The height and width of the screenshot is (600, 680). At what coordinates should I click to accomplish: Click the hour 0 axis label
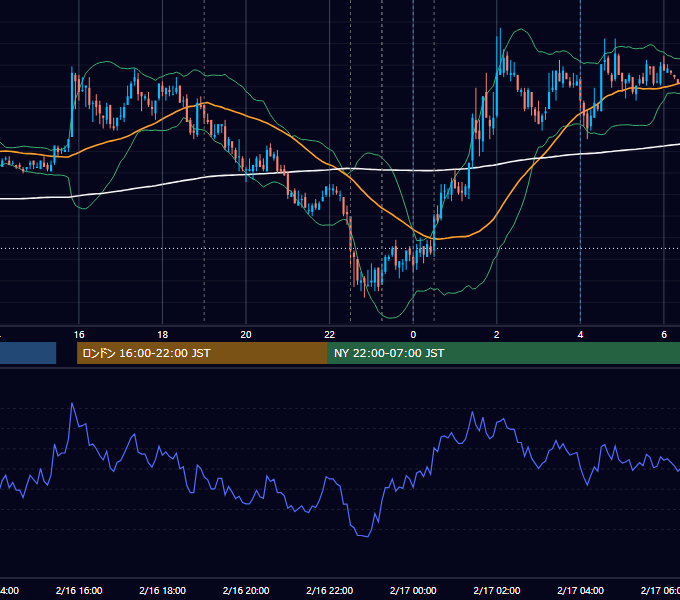(x=413, y=335)
